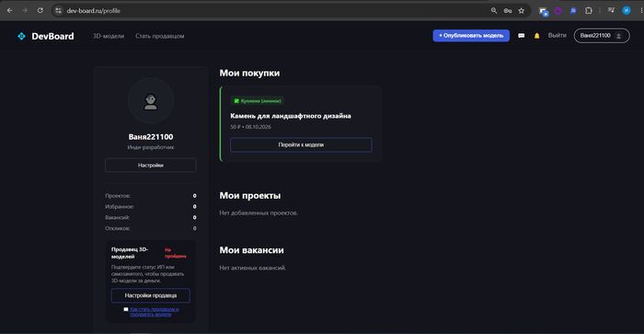This screenshot has width=644, height=334.
Task: Follow the how-to-become-a-seller link
Action: (155, 311)
